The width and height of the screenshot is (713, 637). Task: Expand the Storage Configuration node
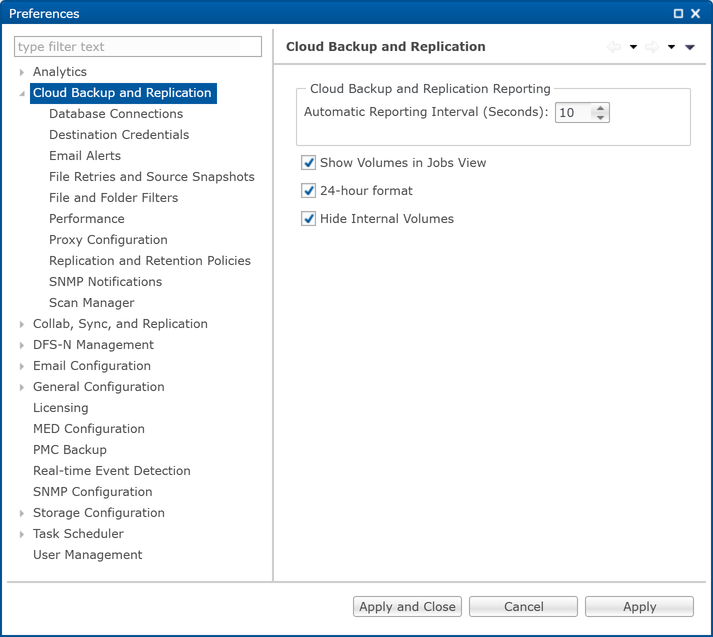point(21,513)
